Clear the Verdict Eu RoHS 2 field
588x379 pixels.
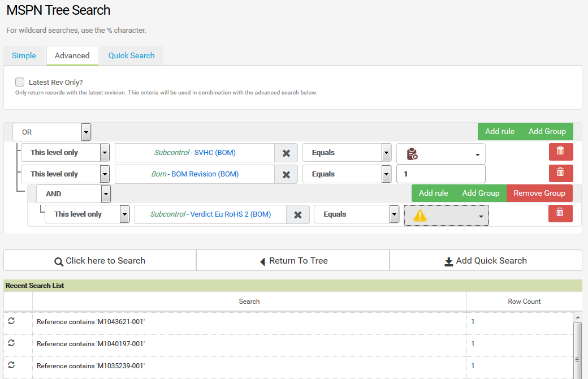click(298, 214)
